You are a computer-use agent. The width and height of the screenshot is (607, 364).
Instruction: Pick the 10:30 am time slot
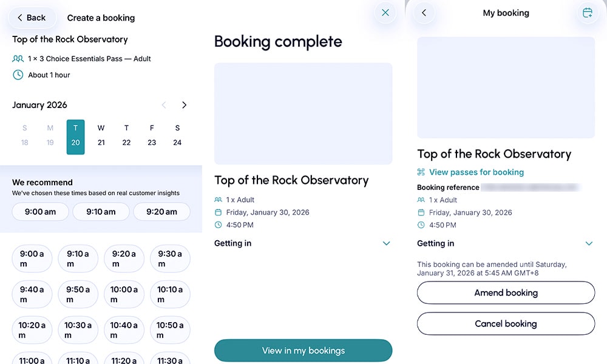click(x=78, y=330)
